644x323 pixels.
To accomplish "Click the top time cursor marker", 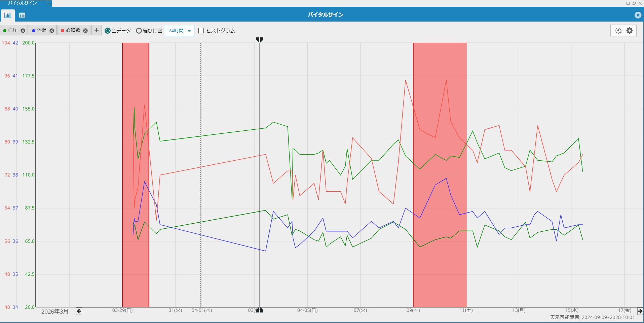I will 260,40.
